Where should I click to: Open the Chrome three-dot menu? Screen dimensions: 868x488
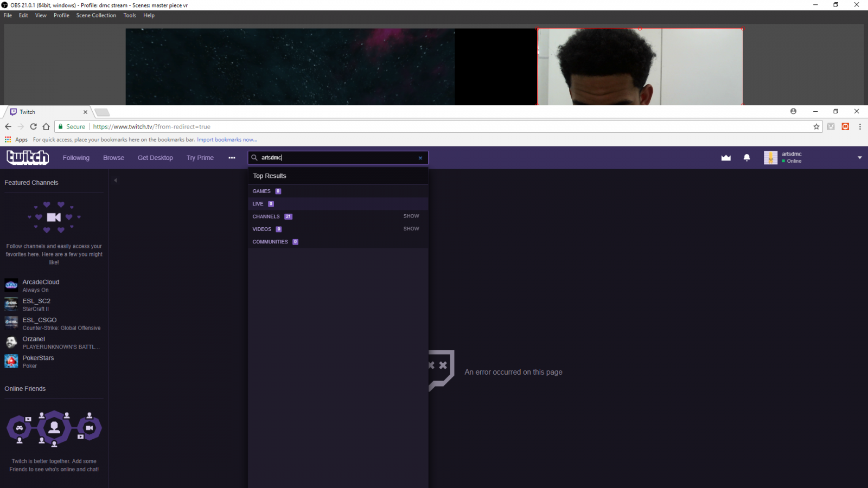tap(860, 126)
